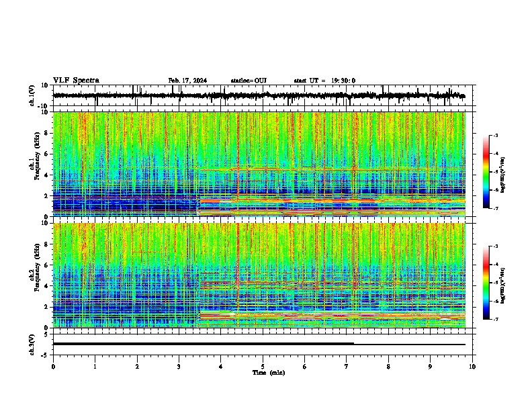The width and height of the screenshot is (532, 411).
Task: Click the log(PSD) label beside ch.2 color bar
Action: click(x=503, y=286)
